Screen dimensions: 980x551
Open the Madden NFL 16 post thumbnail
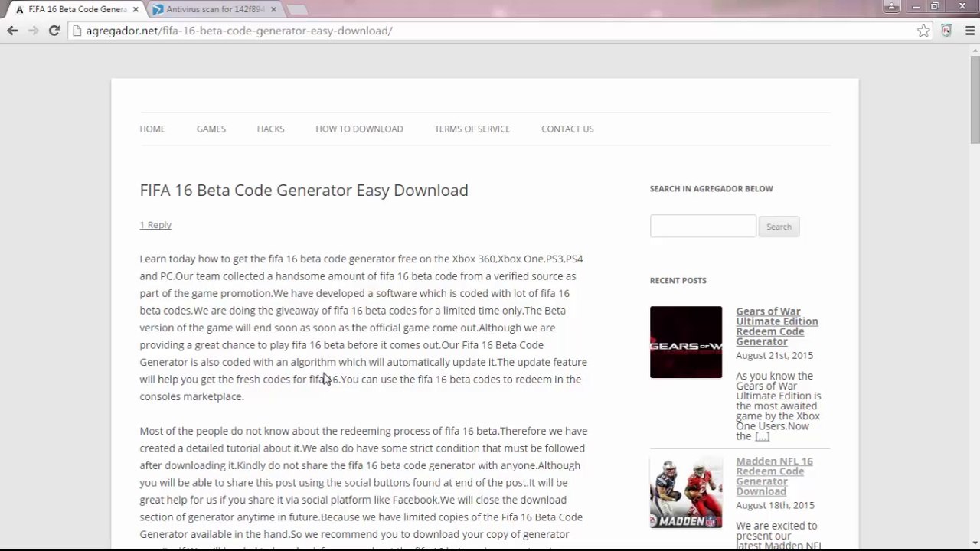(x=686, y=492)
